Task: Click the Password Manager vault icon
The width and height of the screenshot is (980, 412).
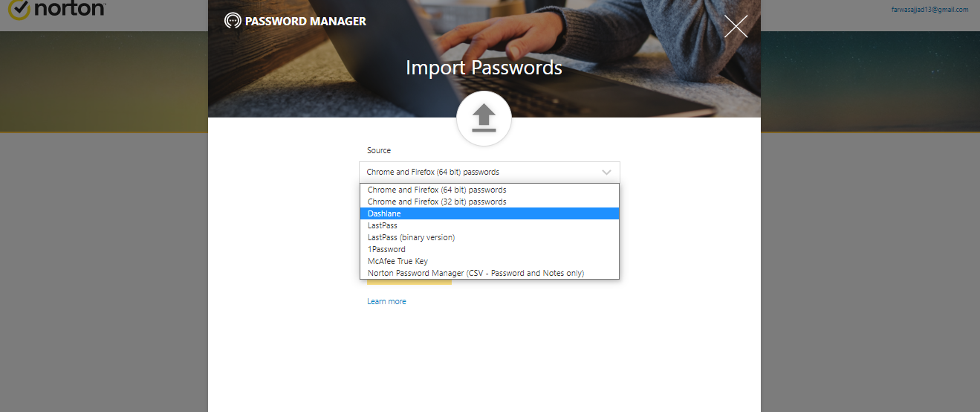Action: tap(233, 21)
